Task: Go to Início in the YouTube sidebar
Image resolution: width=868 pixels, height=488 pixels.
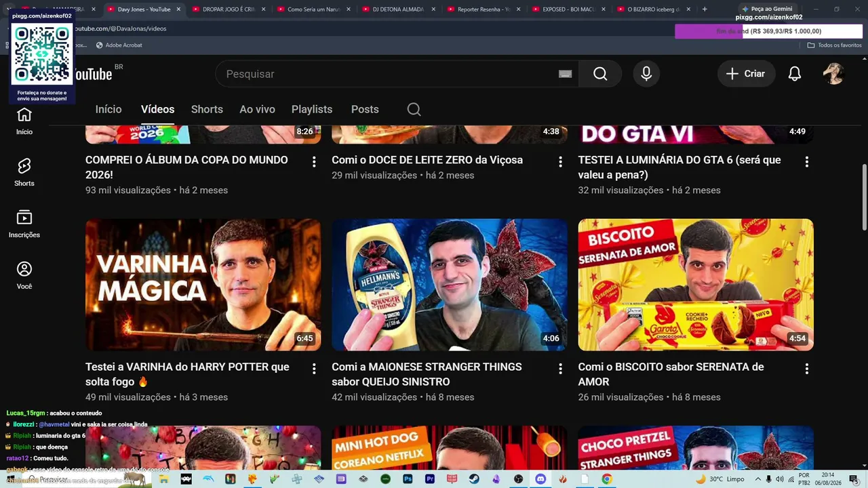Action: (x=24, y=121)
